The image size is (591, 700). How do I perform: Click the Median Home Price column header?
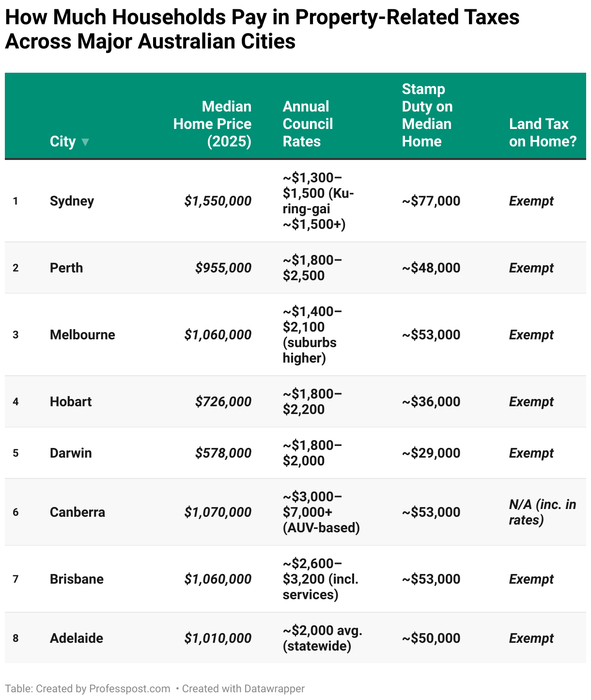point(212,124)
